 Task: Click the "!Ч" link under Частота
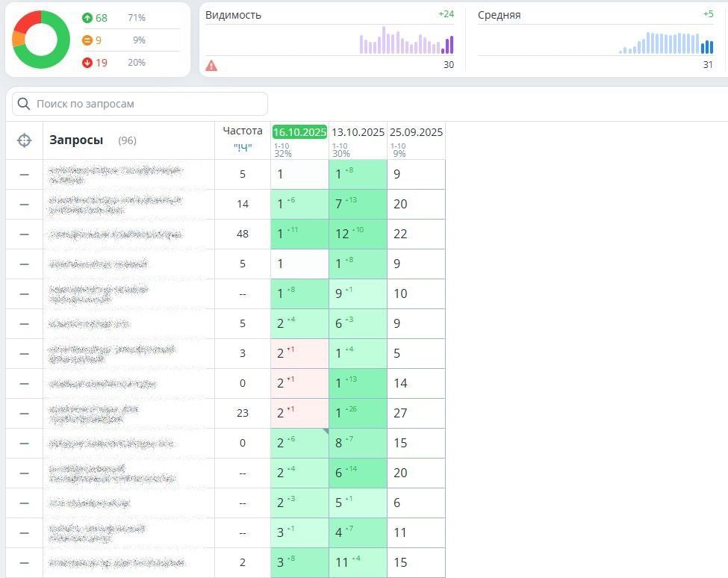tap(242, 146)
